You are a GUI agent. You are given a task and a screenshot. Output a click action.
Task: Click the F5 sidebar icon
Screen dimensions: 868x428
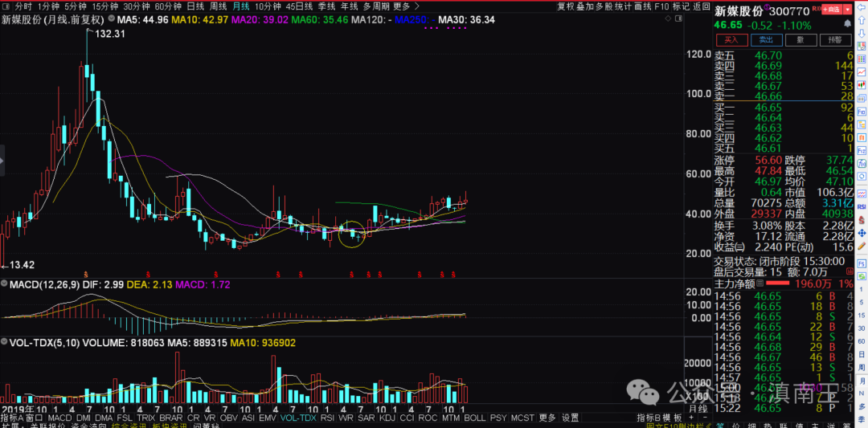[x=860, y=263]
